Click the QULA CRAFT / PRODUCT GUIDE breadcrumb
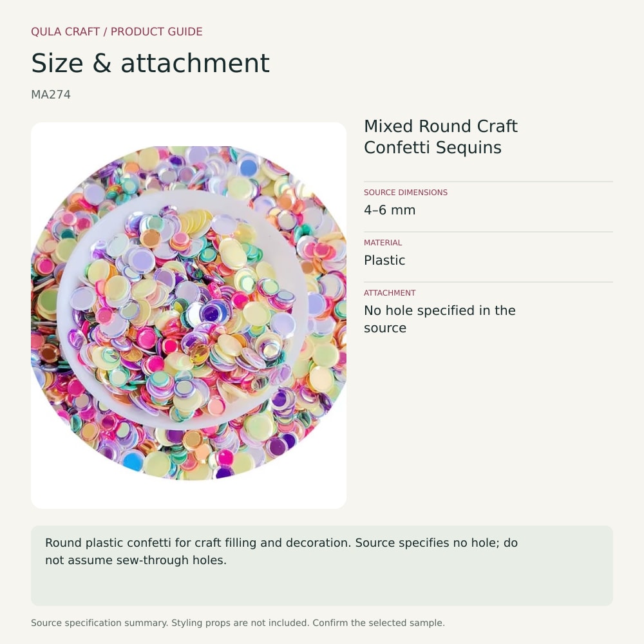 117,32
